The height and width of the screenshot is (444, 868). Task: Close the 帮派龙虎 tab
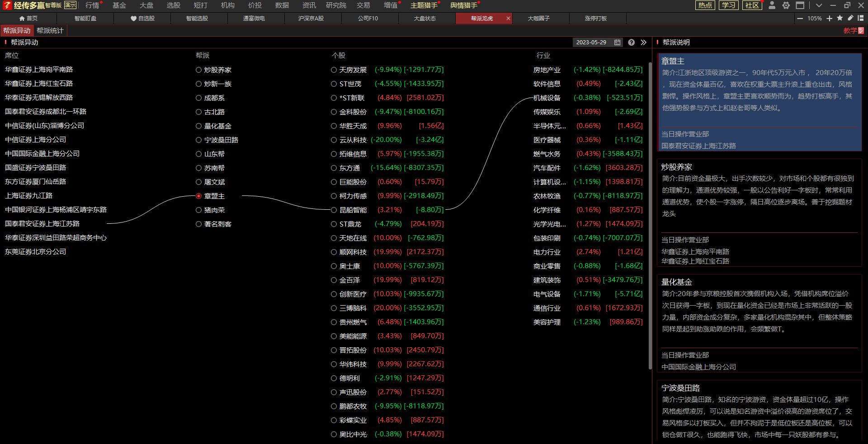coord(508,19)
